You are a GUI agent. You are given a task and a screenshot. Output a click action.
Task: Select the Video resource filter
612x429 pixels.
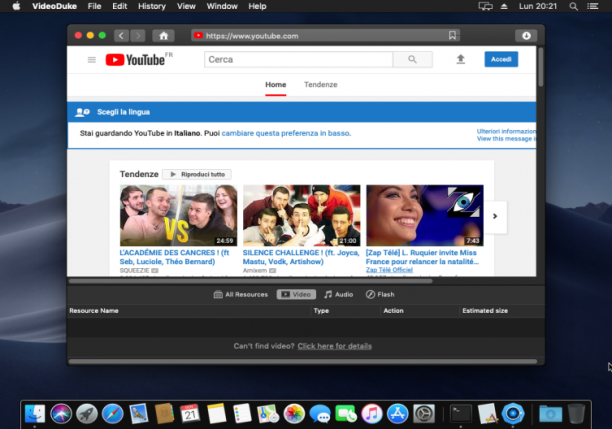[296, 294]
